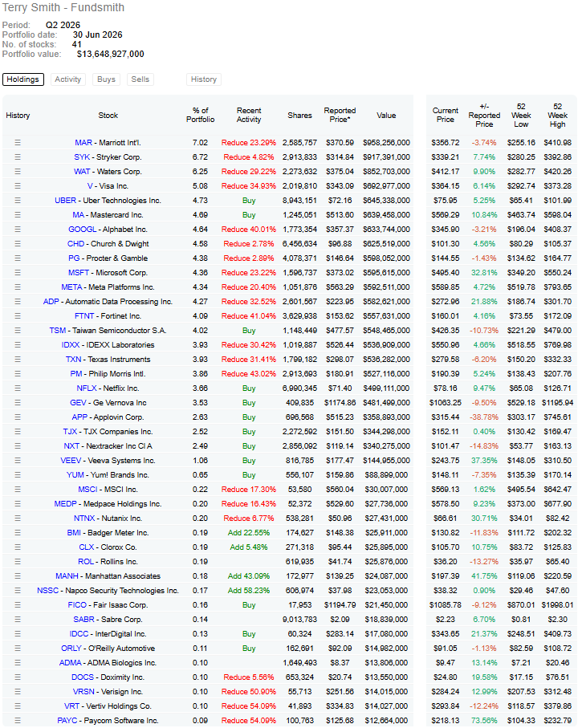Open the FICO ticker link
This screenshot has width=582, height=728.
pos(77,604)
